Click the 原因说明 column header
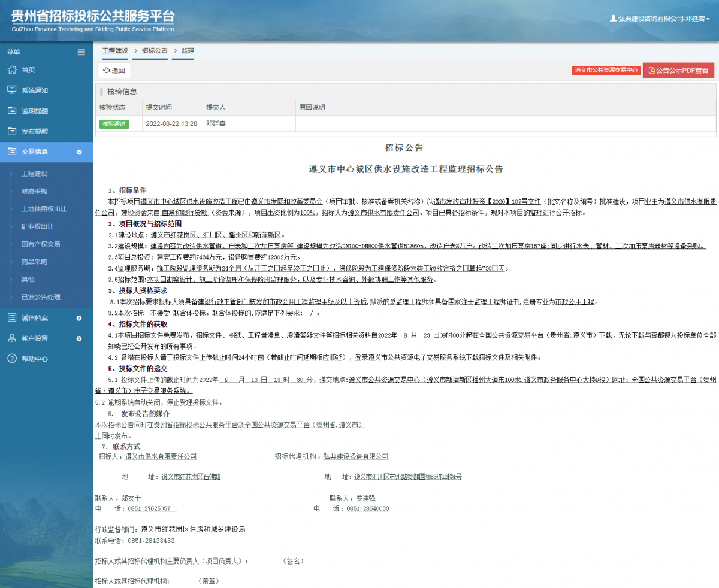 (312, 108)
